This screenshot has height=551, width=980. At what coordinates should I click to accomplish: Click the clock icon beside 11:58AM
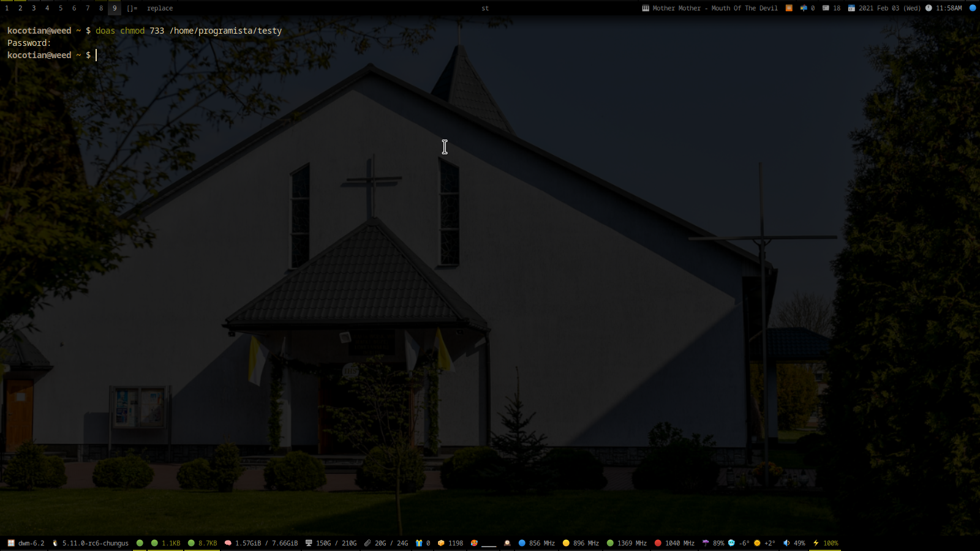(x=929, y=8)
